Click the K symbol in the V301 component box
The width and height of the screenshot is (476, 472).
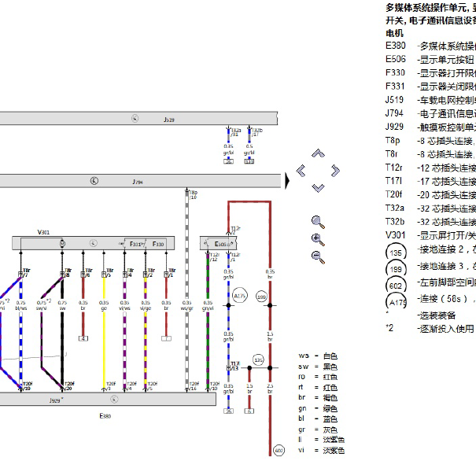tap(93, 243)
